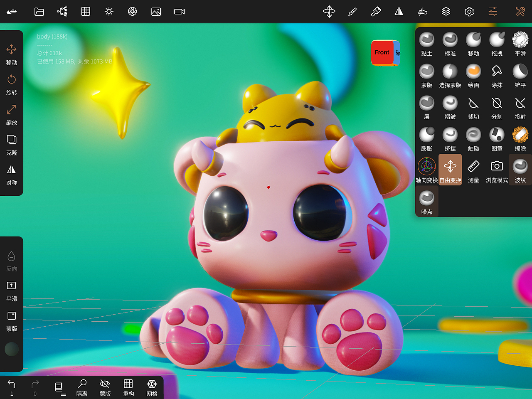The width and height of the screenshot is (532, 399).
Task: Click the Front view cube
Action: point(382,52)
